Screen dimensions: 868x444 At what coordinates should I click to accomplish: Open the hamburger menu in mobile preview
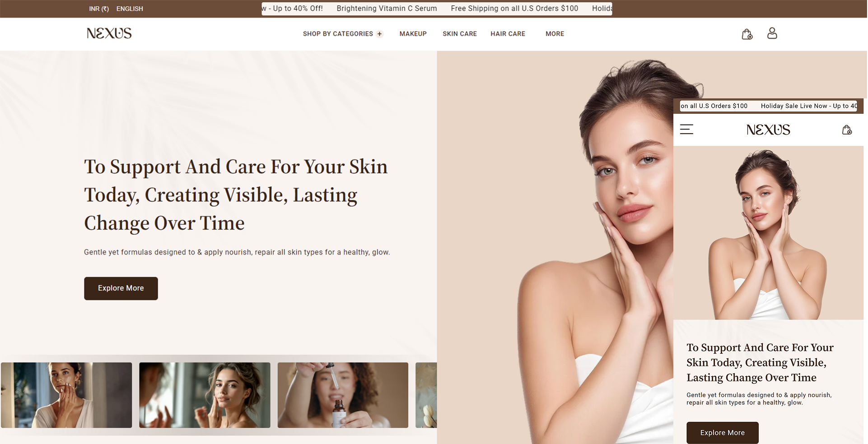click(x=686, y=129)
